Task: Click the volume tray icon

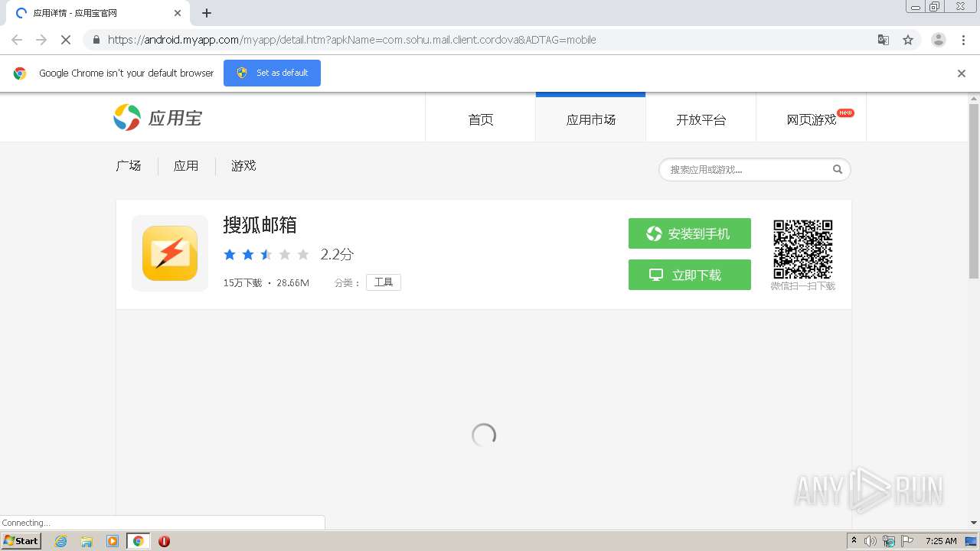Action: (x=871, y=541)
